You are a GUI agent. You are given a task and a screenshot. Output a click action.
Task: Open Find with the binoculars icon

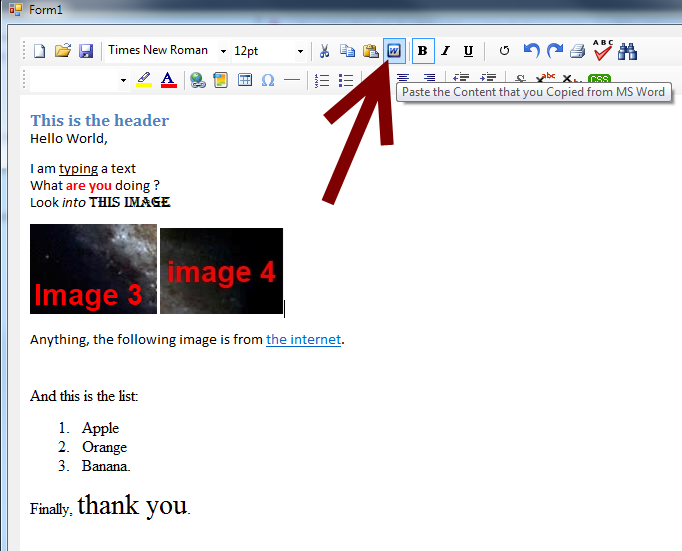[x=628, y=51]
